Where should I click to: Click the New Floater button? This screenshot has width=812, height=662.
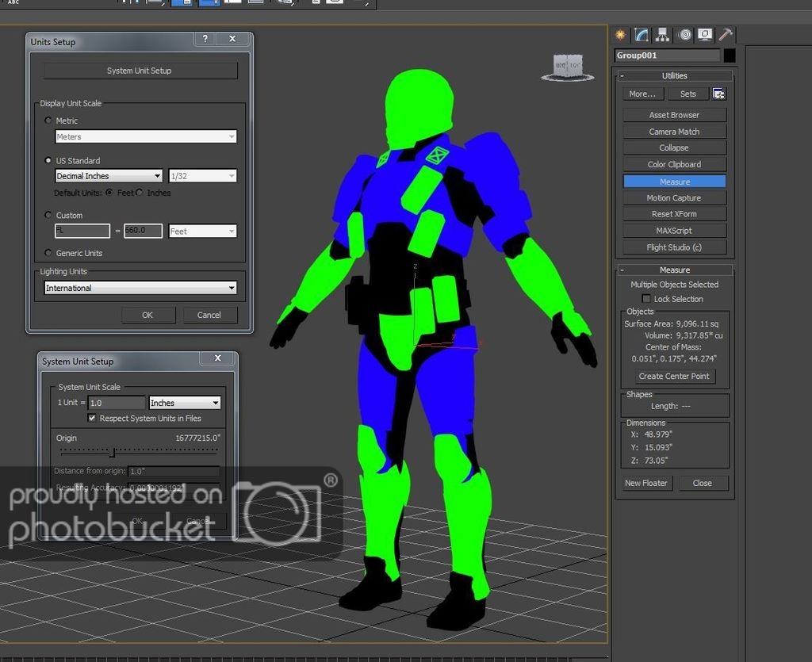click(646, 483)
